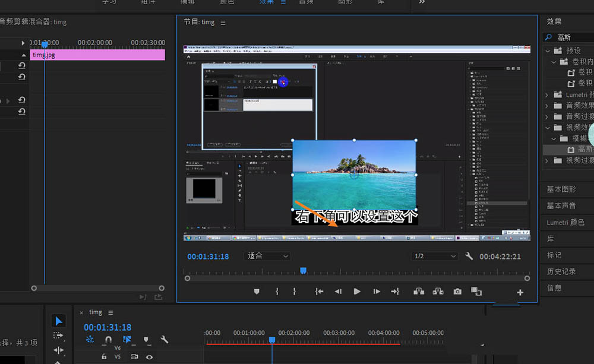Open the 适合 zoom level dropdown
This screenshot has height=364, width=594.
click(267, 256)
